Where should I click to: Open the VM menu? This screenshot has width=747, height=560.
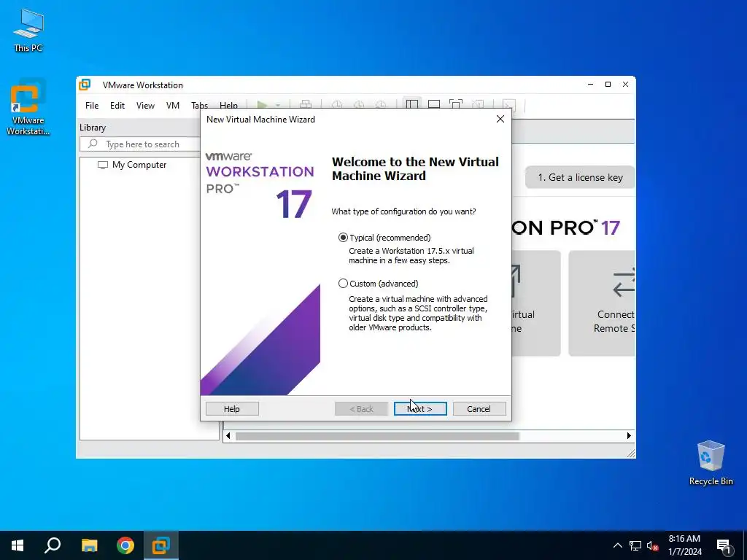(172, 105)
